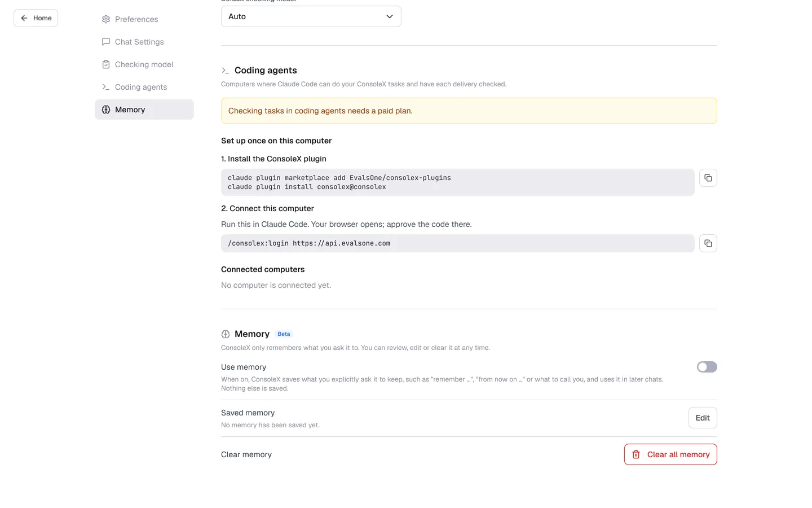
Task: Click the brain icon beside Memory heading
Action: (226, 334)
